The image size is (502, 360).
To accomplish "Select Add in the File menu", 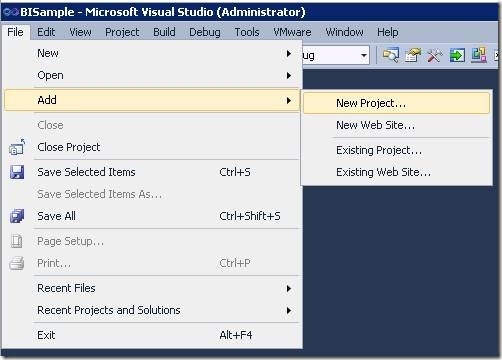I will [152, 100].
